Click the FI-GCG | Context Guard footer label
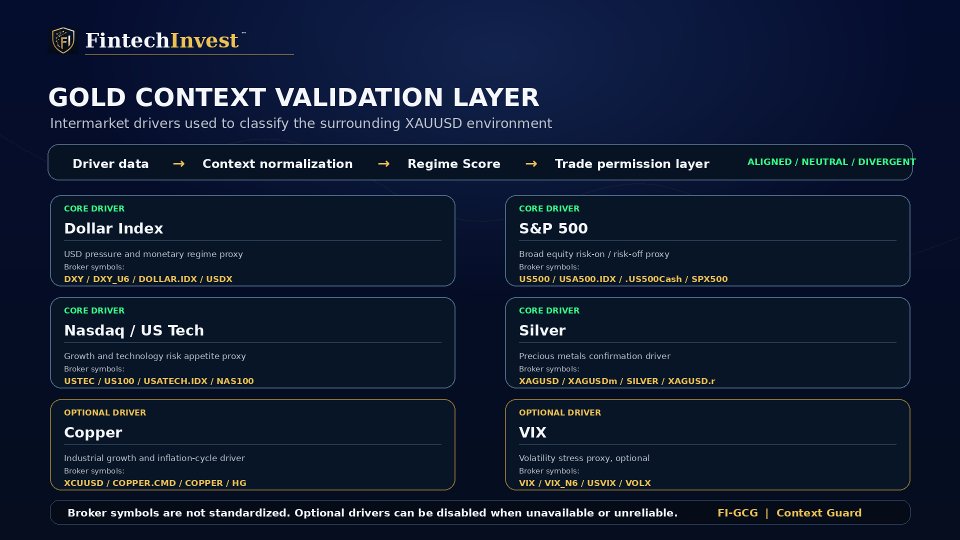 (x=789, y=513)
